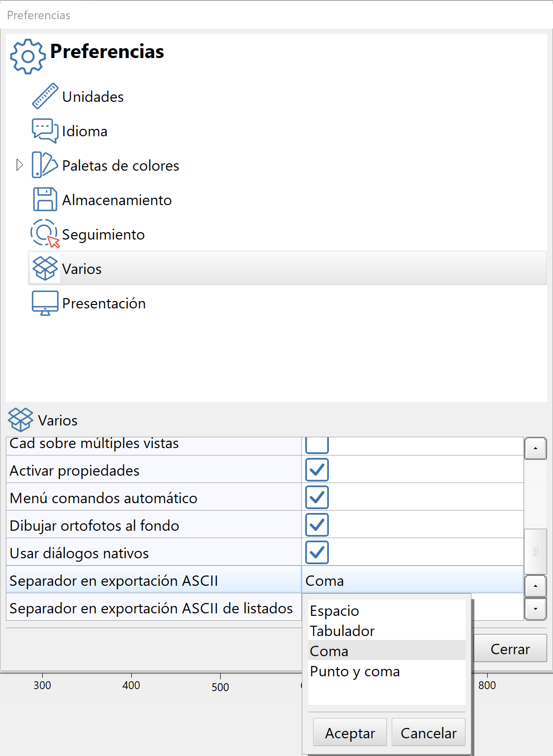
Task: Expand the Paletas de colores tree item
Action: pyautogui.click(x=20, y=165)
